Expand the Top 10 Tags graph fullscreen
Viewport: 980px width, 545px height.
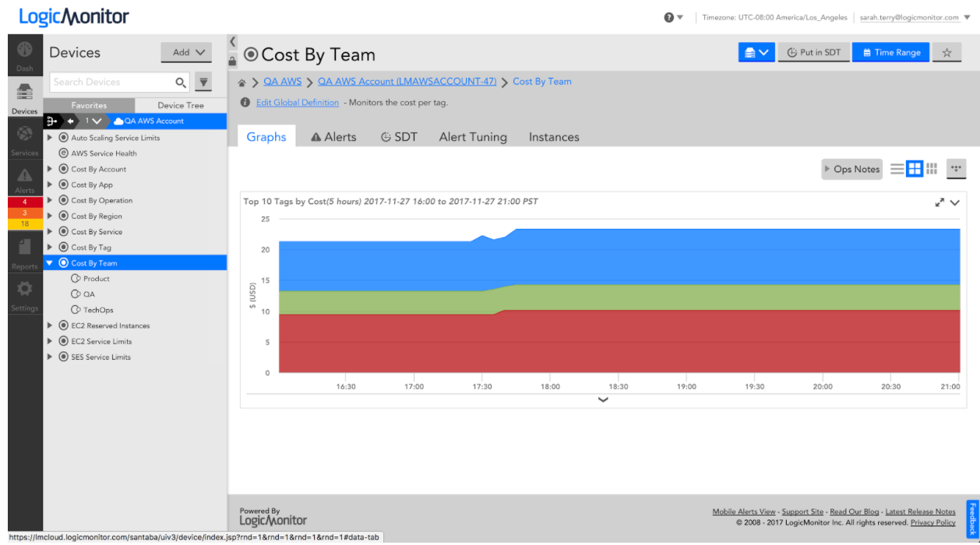point(939,202)
